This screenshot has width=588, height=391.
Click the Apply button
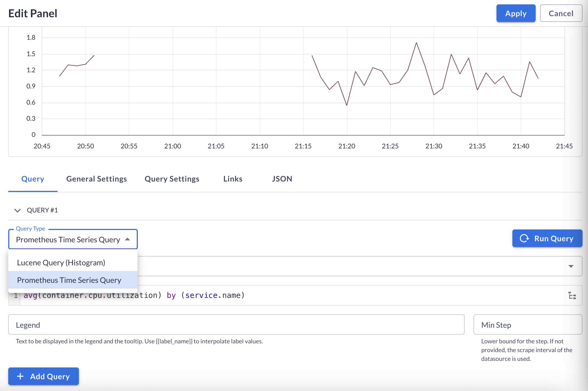pos(516,13)
